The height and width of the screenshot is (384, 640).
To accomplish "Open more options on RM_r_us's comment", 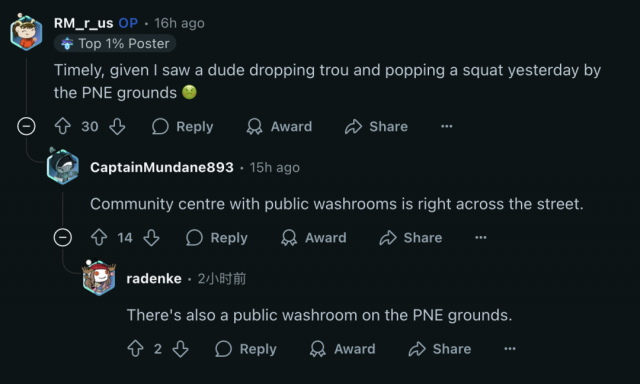I will click(447, 127).
